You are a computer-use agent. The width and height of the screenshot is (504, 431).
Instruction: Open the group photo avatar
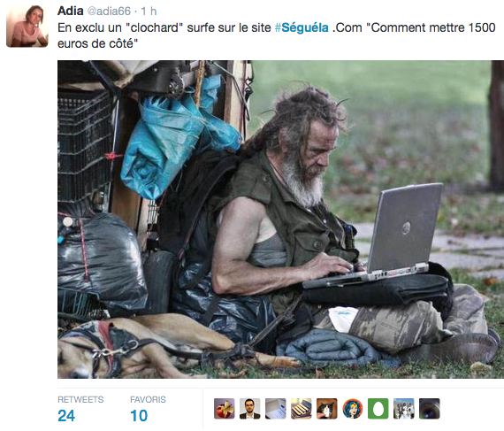404,409
